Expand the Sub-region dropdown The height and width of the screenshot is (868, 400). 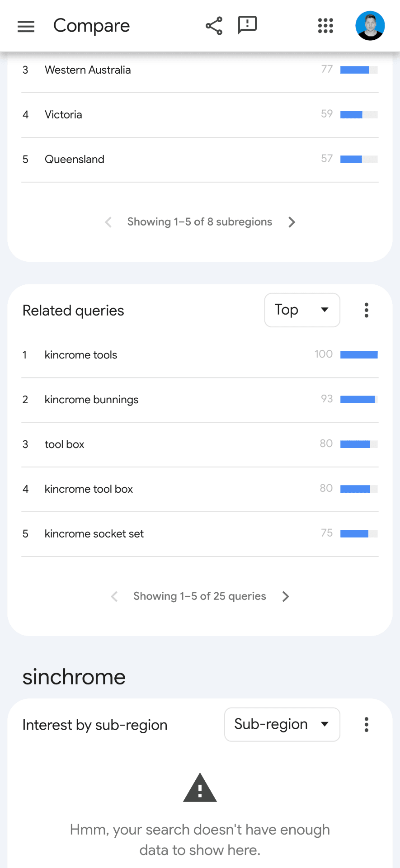click(282, 724)
